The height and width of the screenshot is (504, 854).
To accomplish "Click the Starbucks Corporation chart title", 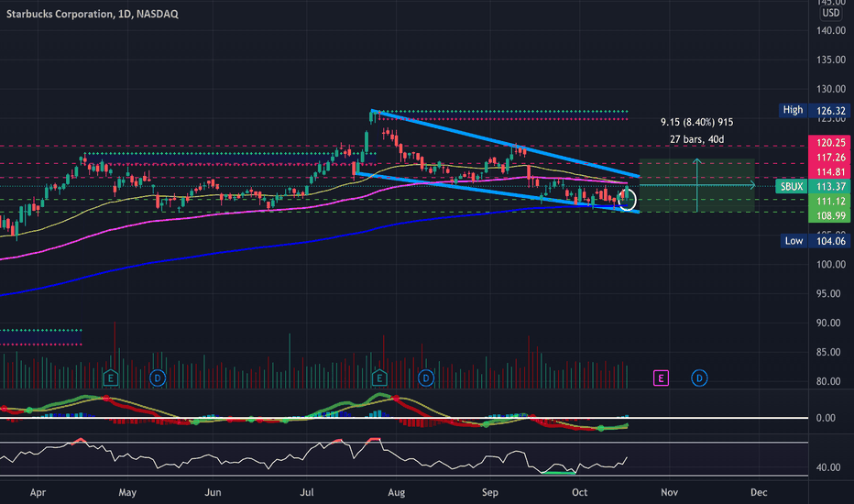I will 92,14.
